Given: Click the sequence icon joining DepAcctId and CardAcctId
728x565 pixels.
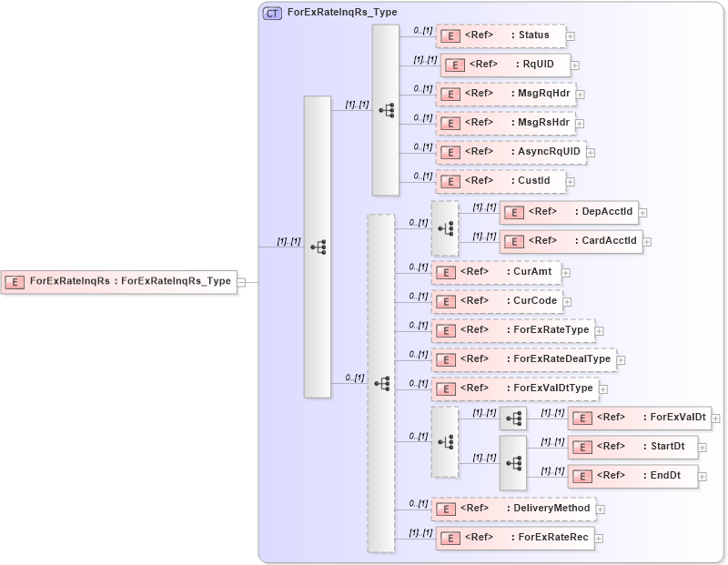Looking at the screenshot, I should (446, 227).
